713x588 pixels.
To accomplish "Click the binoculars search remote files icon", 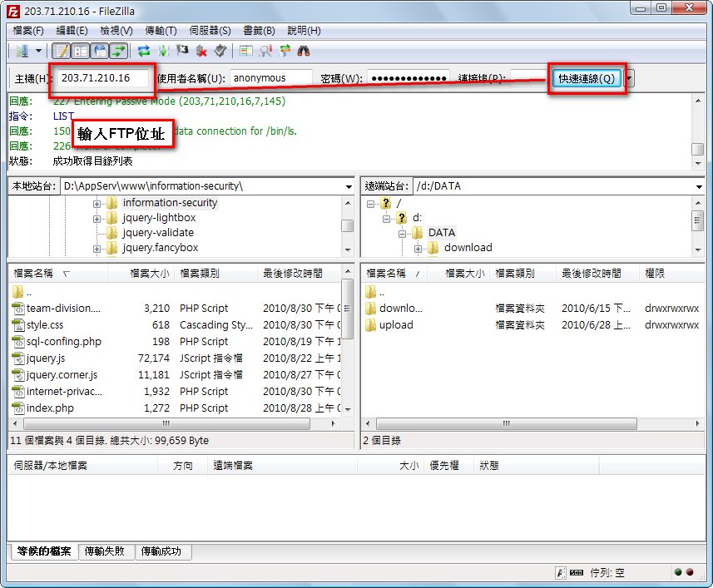I will tap(304, 51).
